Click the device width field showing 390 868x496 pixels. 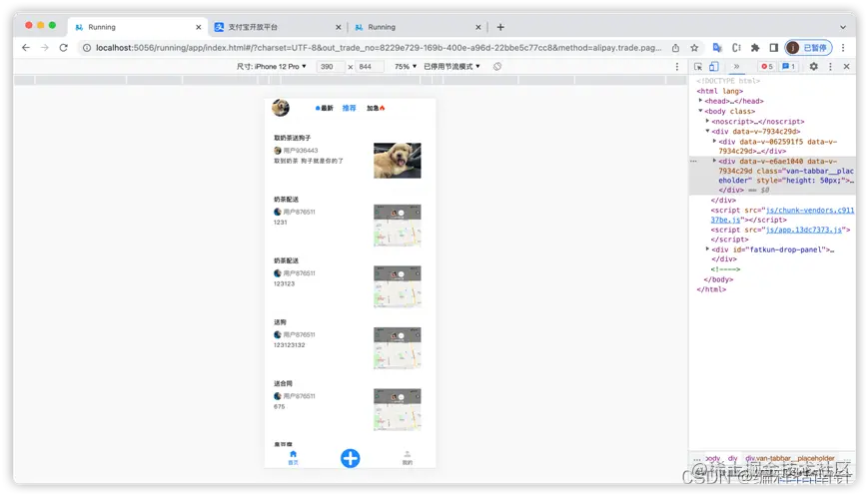click(x=330, y=66)
